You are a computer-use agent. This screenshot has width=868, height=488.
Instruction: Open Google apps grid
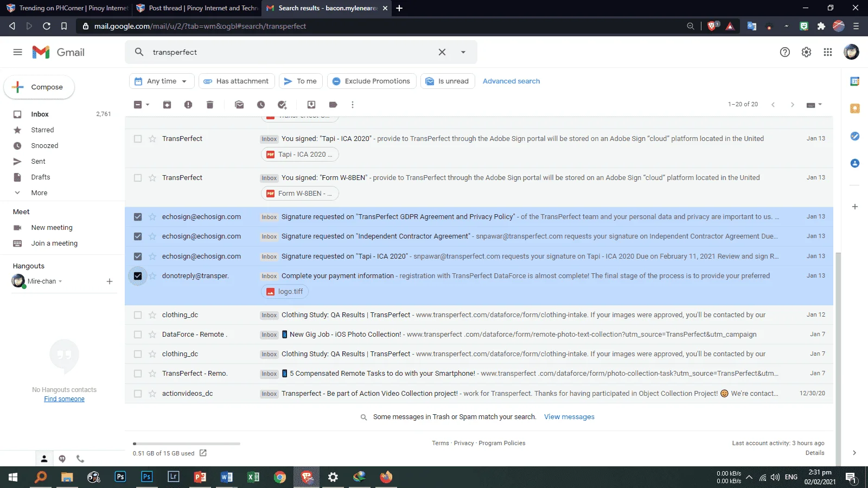point(828,52)
